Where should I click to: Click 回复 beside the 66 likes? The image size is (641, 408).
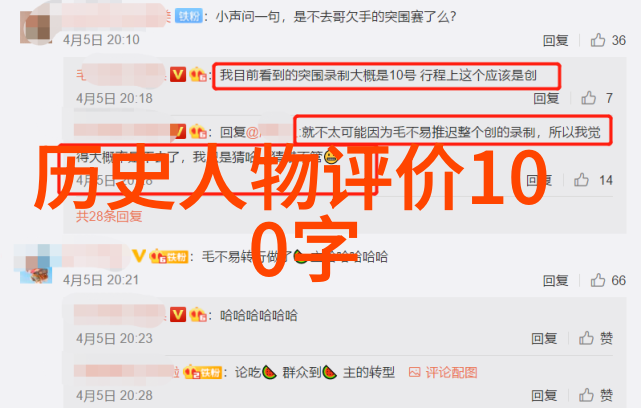(556, 280)
